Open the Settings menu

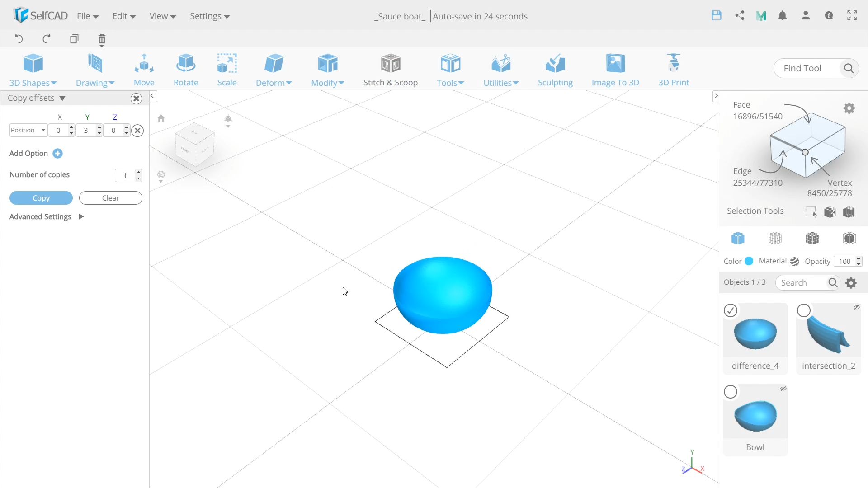pos(210,16)
